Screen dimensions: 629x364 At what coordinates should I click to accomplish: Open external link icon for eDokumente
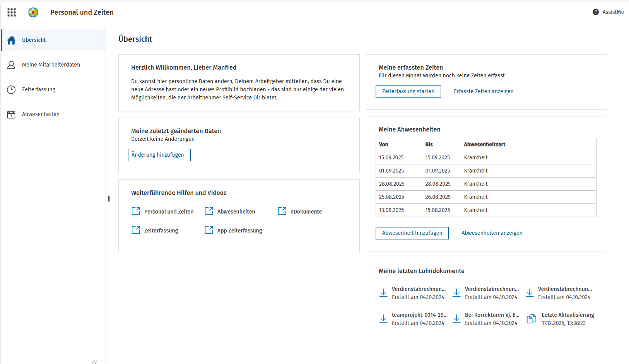point(282,211)
